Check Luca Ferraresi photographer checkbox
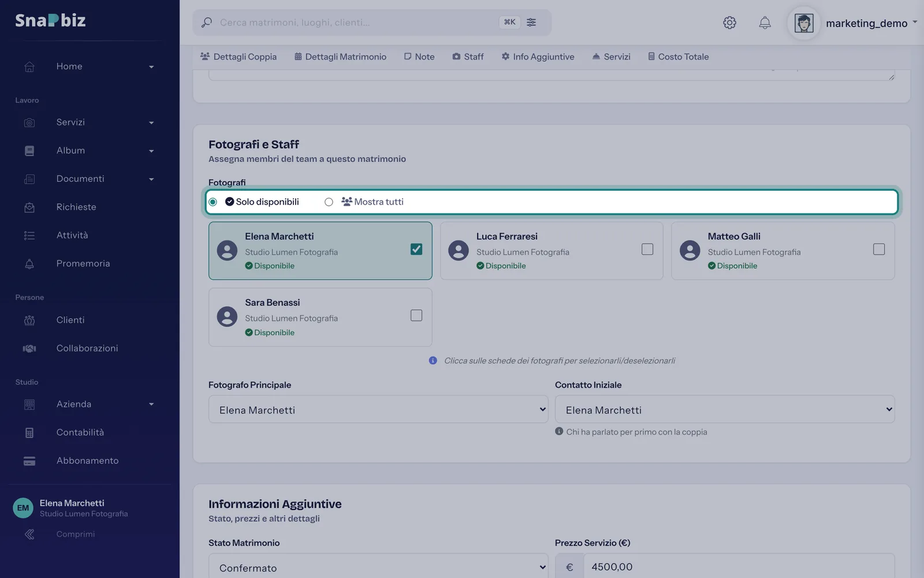 point(647,249)
